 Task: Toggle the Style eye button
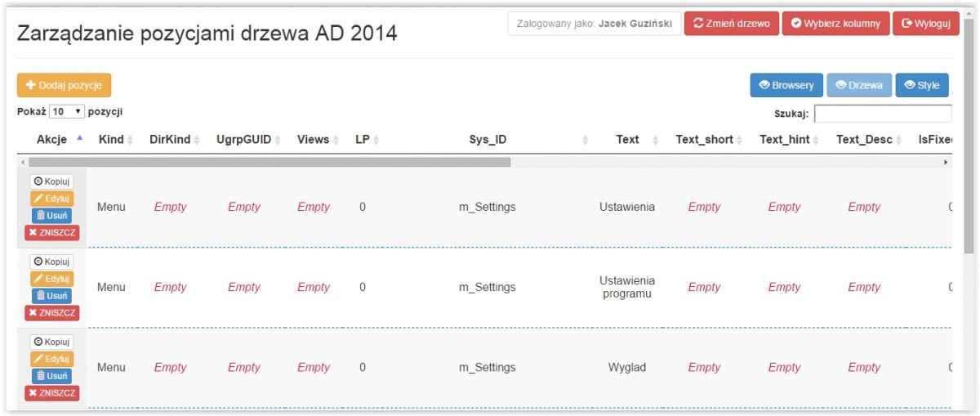[922, 85]
